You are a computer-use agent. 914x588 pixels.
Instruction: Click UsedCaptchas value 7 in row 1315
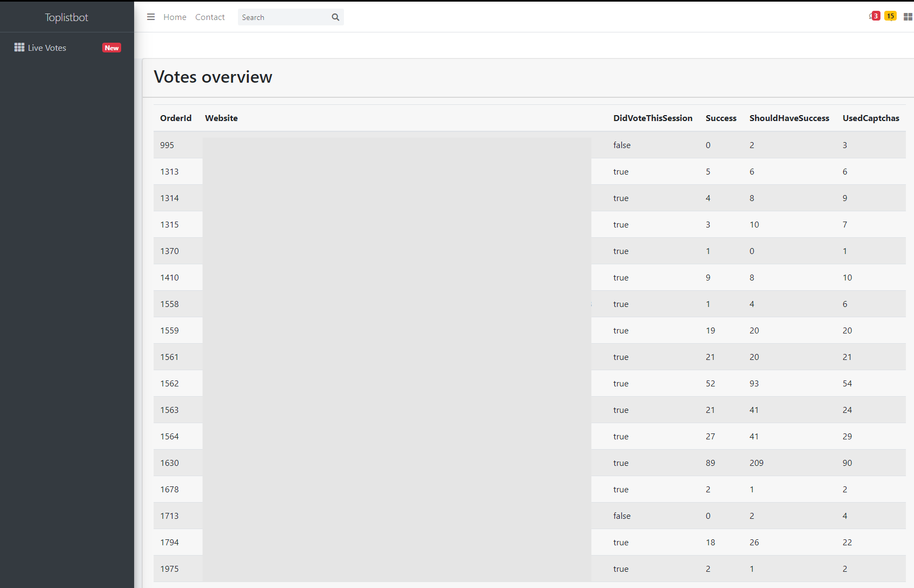point(845,225)
